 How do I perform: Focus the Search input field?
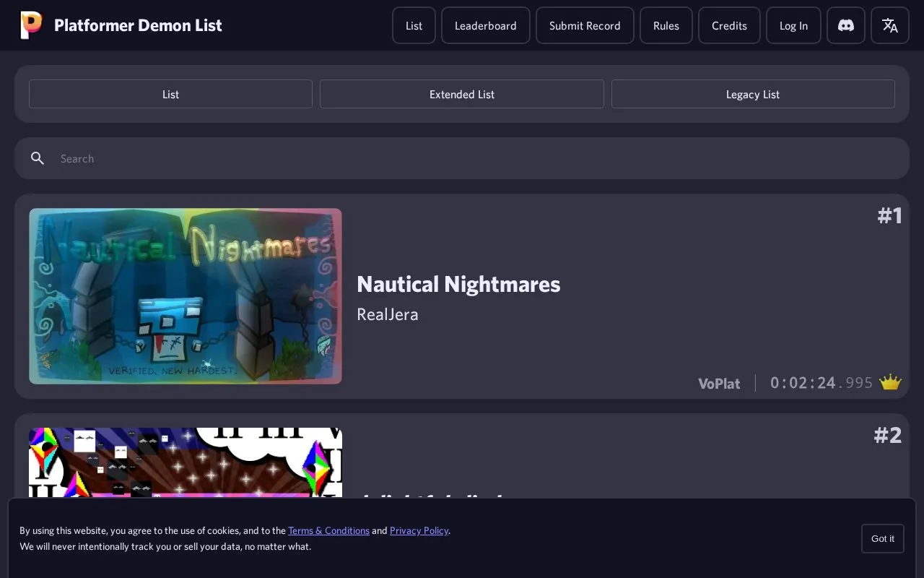click(462, 158)
